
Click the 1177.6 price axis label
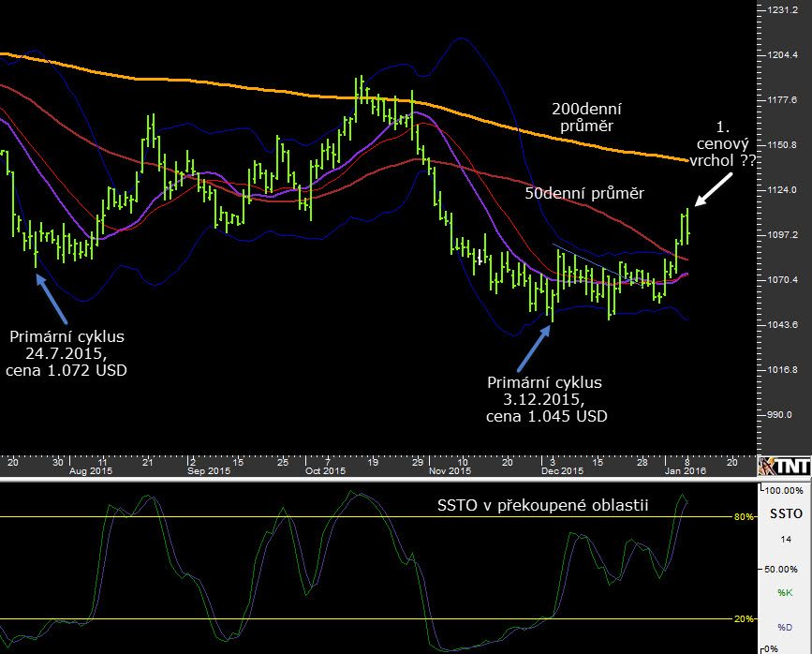pyautogui.click(x=783, y=100)
